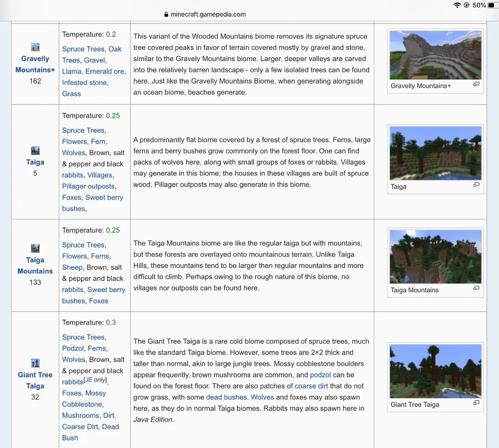Follow the Pillager outposts link

tap(88, 186)
